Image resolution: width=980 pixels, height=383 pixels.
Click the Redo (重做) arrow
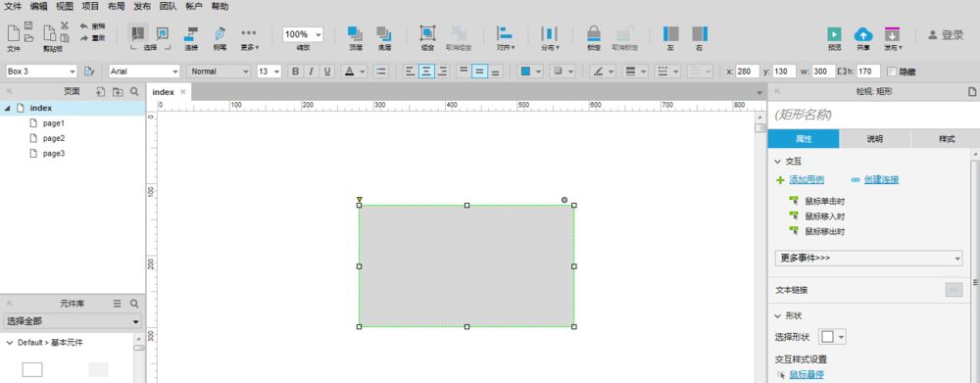(x=84, y=38)
